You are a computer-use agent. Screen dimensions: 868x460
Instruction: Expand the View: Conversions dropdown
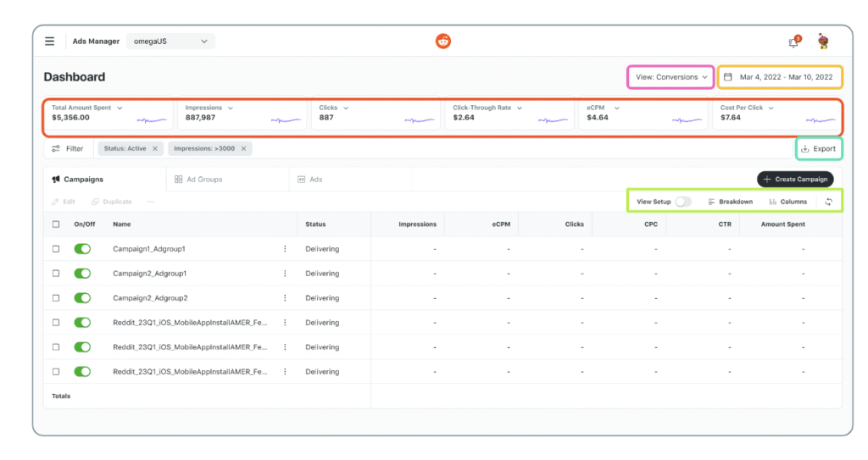(x=670, y=77)
